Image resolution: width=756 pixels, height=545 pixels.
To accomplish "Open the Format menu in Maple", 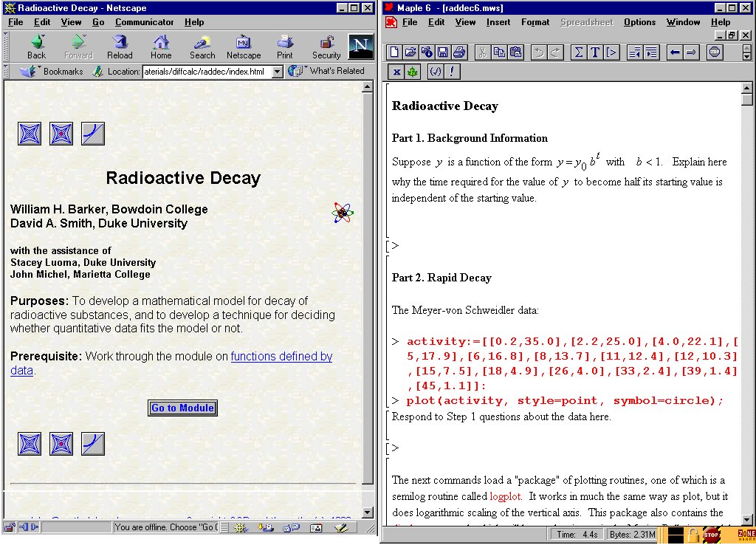I will pyautogui.click(x=535, y=22).
